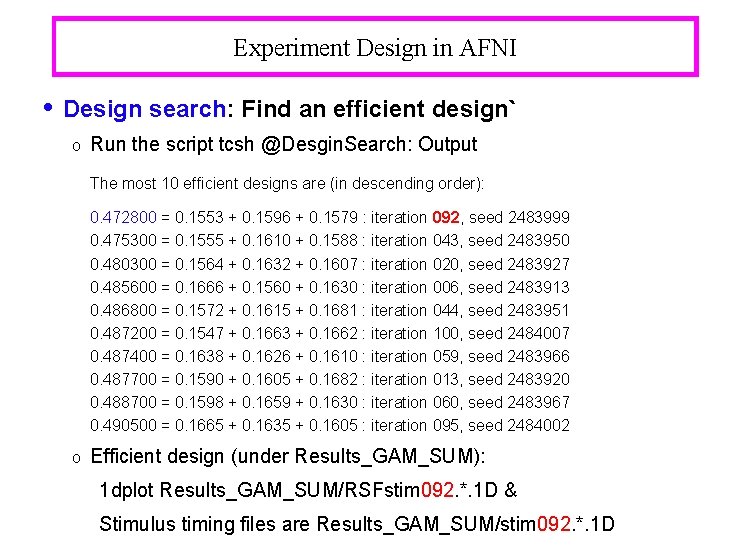The height and width of the screenshot is (554, 756).
Task: Click 'Efficient design (under Results_GAM_SUM):' line
Action: point(288,457)
